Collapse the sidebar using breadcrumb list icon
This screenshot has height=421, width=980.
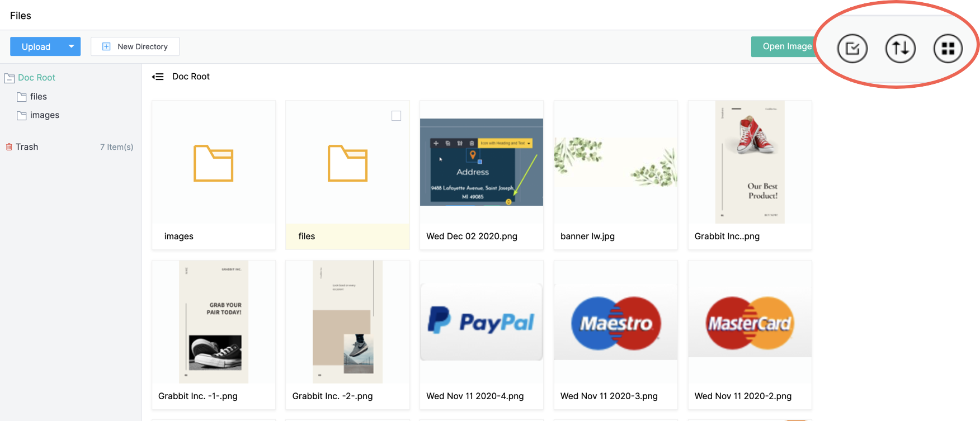point(158,77)
